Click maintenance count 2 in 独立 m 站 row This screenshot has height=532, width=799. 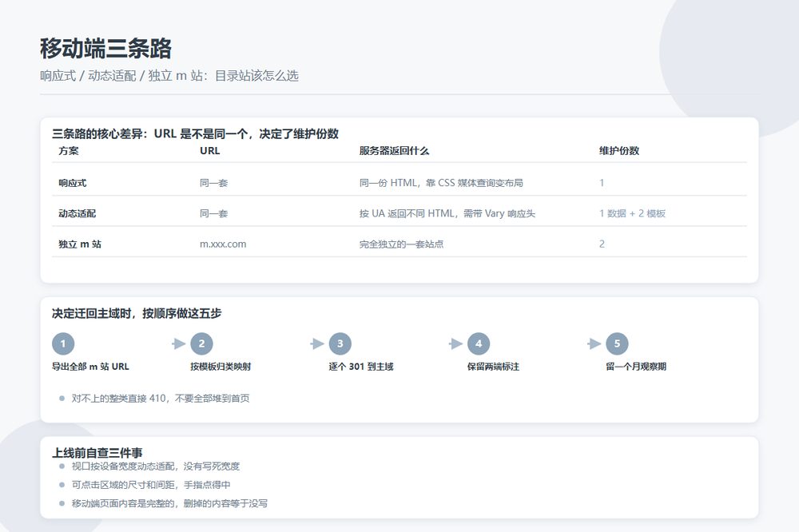click(x=602, y=244)
